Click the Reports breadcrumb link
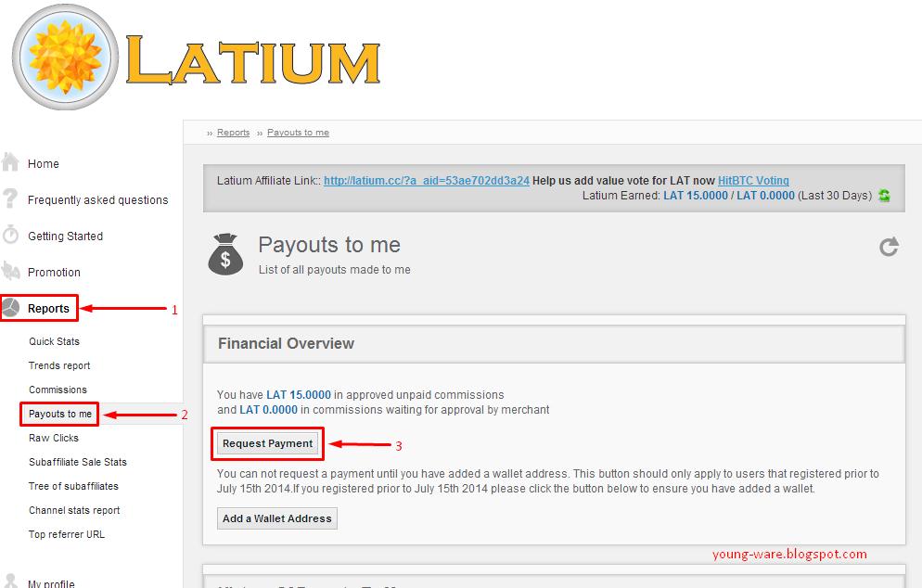Viewport: 922px width, 588px height. (234, 133)
